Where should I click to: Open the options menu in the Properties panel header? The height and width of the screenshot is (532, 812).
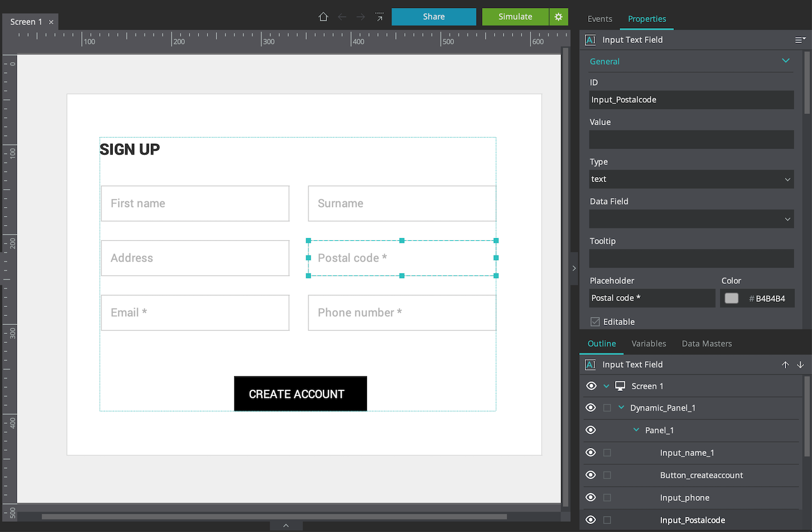pos(800,39)
